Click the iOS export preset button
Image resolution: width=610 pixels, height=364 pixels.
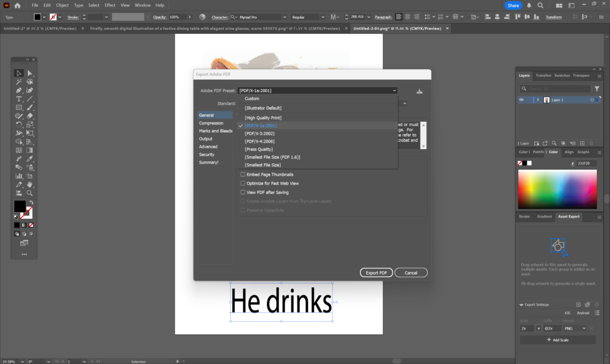click(567, 313)
